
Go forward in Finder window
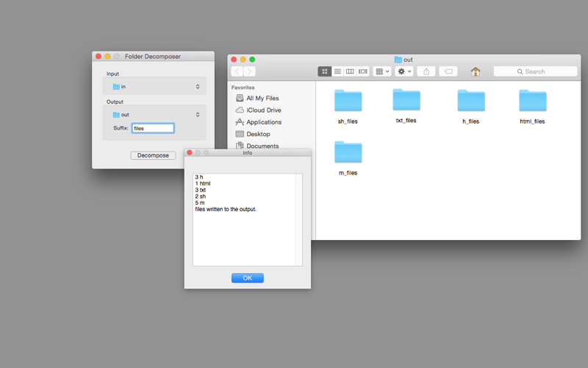[249, 71]
